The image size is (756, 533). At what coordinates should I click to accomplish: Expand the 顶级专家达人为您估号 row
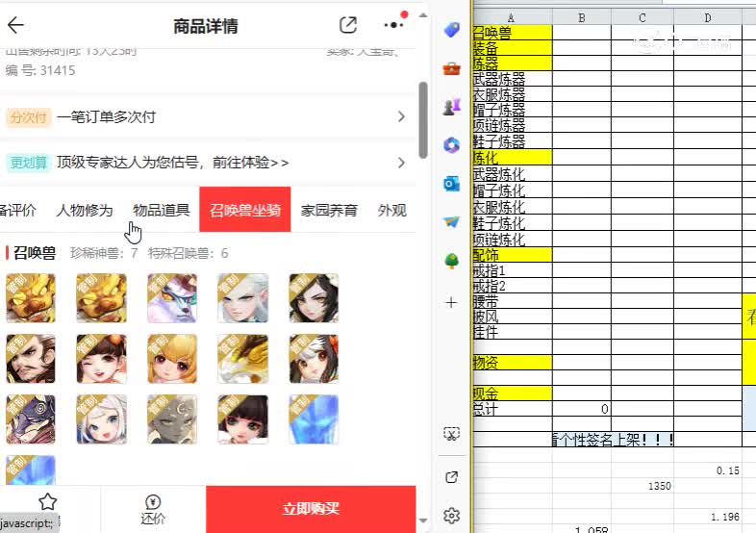[x=208, y=163]
